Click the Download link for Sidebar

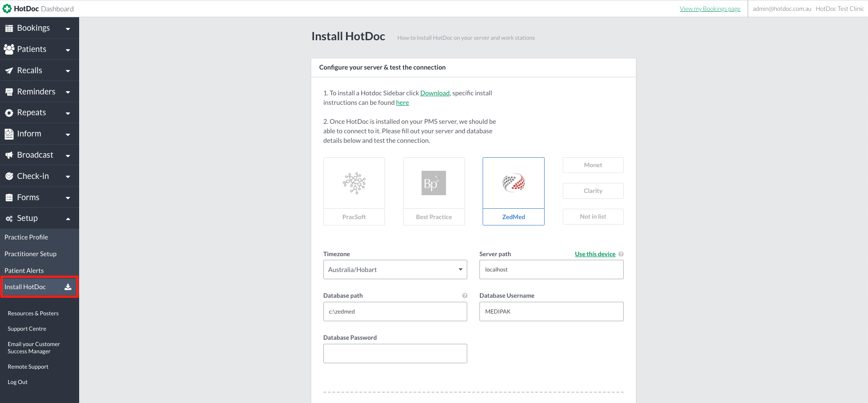pos(435,93)
